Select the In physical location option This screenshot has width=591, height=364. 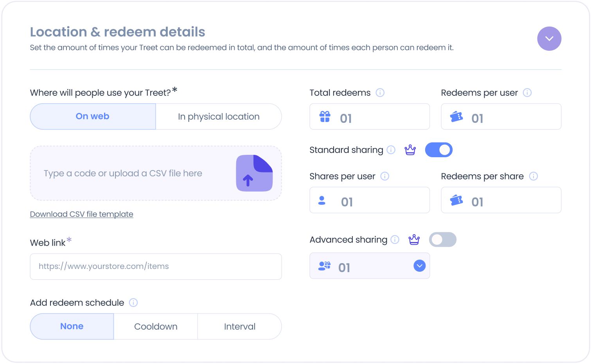pos(219,117)
